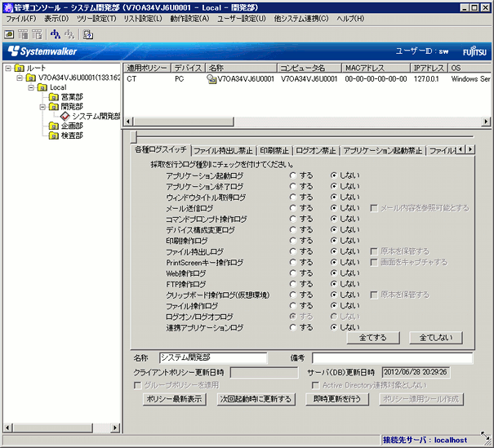494x448 pixels.
Task: Click the application icon in the title bar
Action: pyautogui.click(x=7, y=7)
